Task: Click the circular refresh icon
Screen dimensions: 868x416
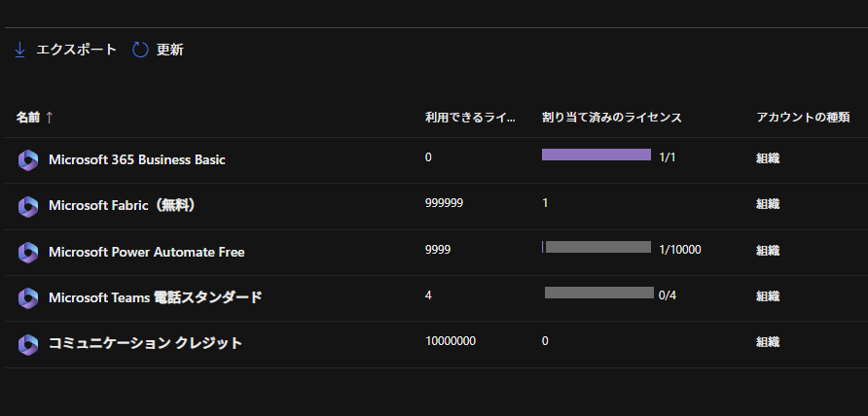Action: click(140, 50)
